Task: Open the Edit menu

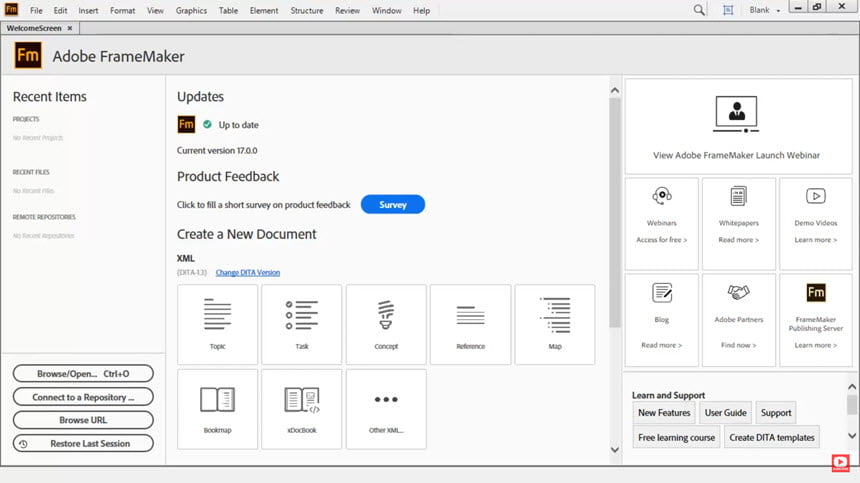Action: 60,10
